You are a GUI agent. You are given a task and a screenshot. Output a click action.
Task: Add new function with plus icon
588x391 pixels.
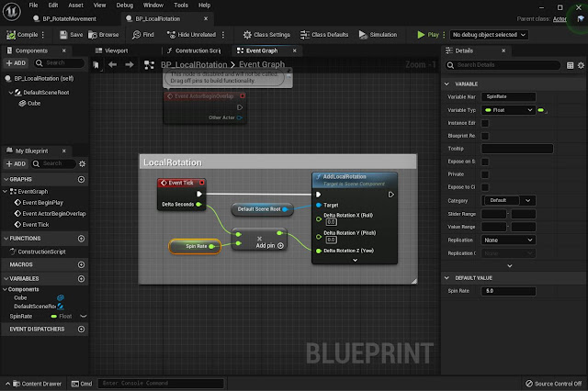pyautogui.click(x=81, y=239)
